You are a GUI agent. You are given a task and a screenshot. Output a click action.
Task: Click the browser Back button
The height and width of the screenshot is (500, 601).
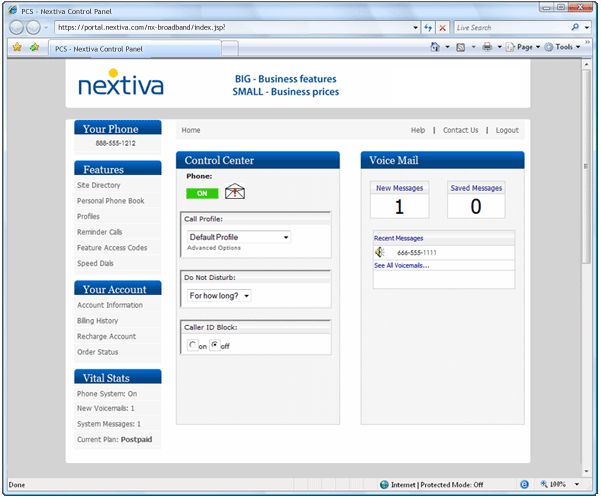(x=16, y=28)
